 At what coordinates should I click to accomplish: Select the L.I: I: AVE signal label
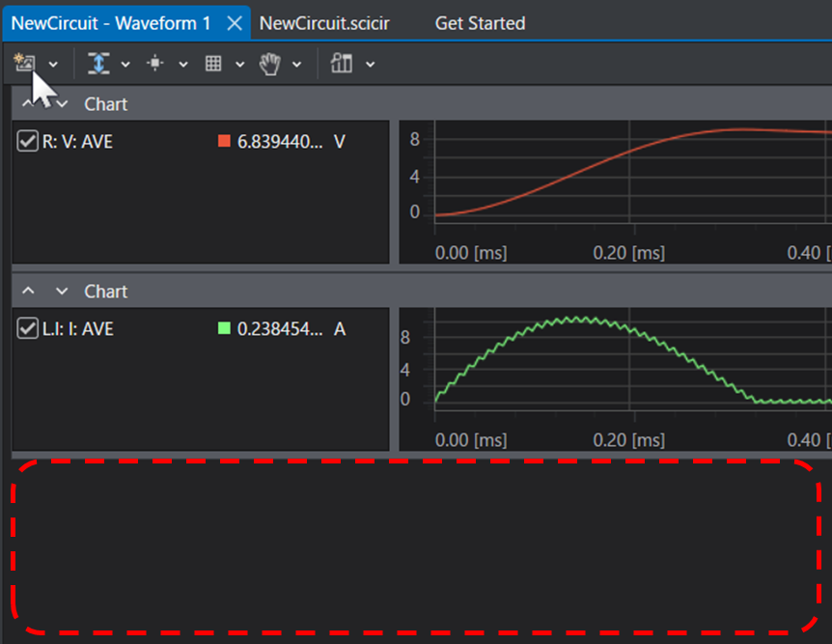click(x=77, y=329)
